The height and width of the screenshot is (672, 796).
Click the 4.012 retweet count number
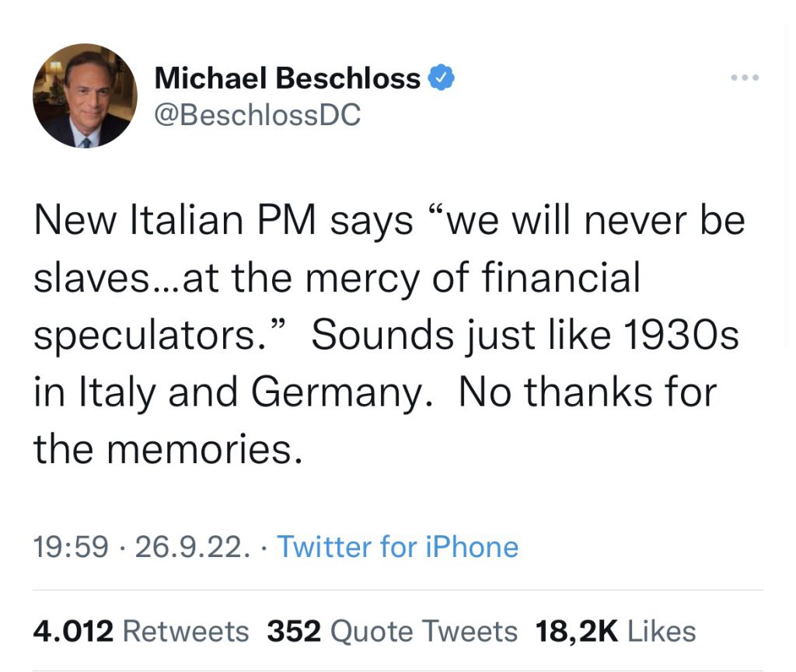(74, 632)
